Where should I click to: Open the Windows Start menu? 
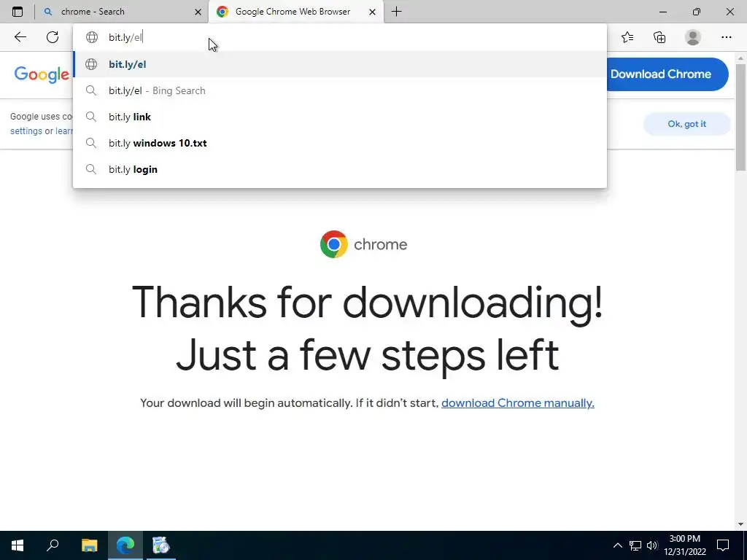18,545
